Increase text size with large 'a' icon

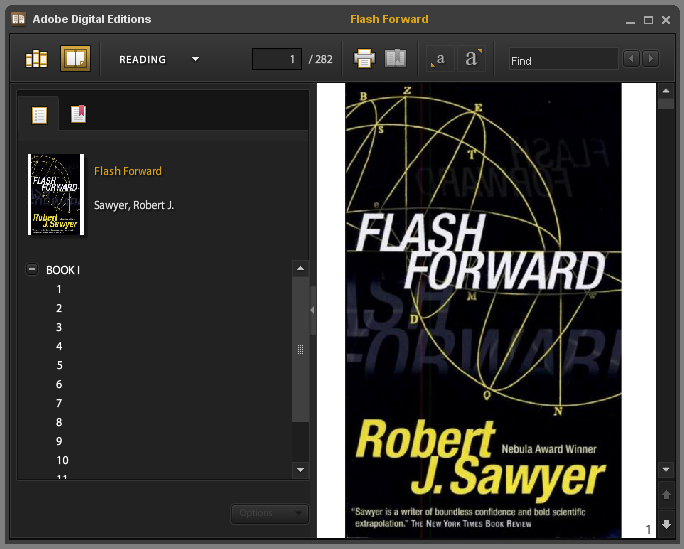pos(472,58)
